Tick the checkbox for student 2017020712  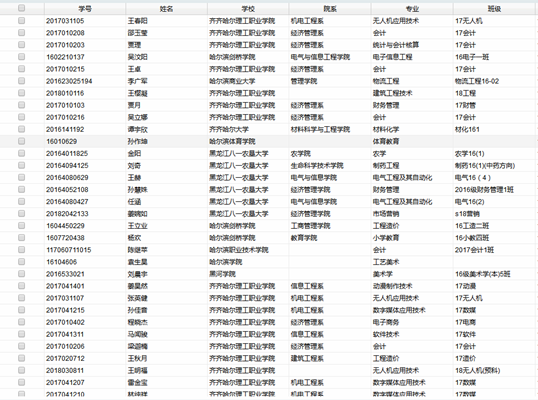click(21, 358)
